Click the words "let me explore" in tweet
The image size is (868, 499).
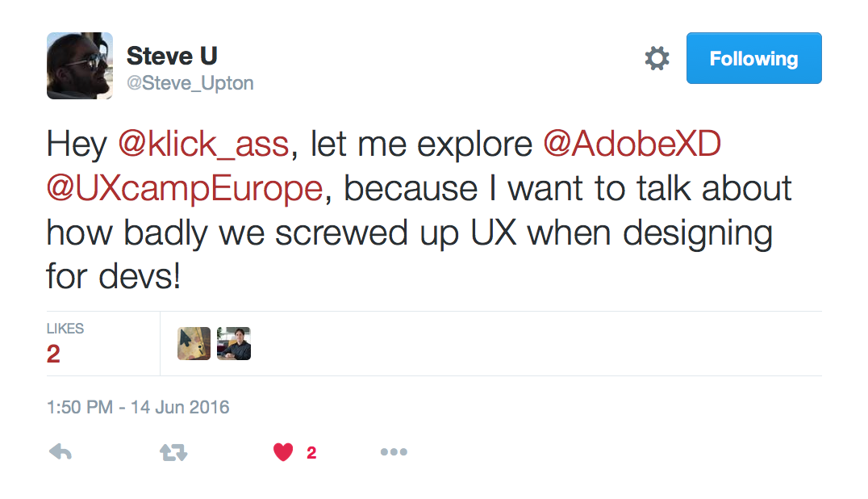click(421, 144)
